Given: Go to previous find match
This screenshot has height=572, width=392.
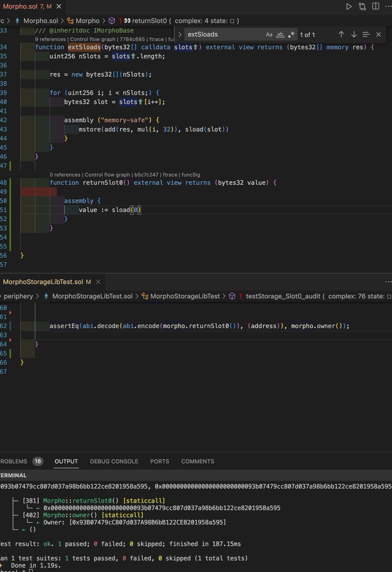Looking at the screenshot, I should click(x=342, y=34).
